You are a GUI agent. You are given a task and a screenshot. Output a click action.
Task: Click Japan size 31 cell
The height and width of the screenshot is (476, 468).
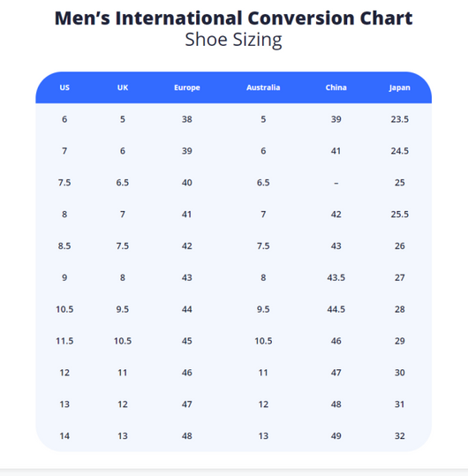pos(399,404)
